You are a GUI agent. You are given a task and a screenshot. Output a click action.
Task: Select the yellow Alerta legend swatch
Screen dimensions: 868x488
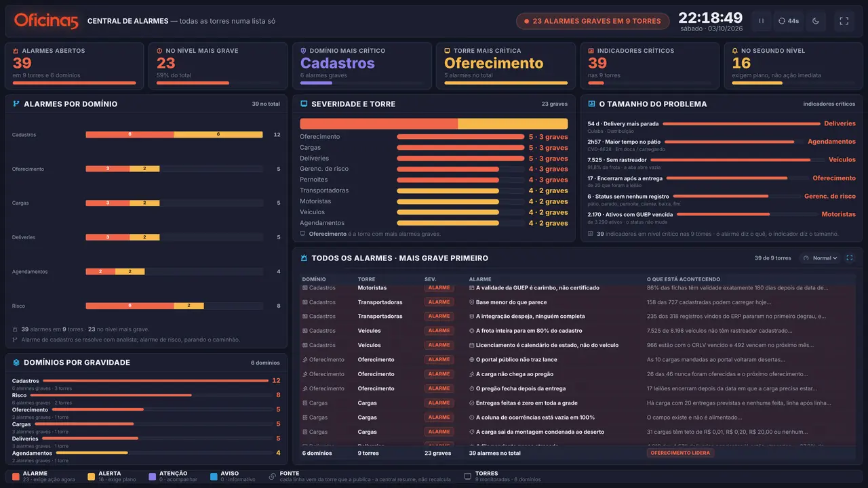[x=92, y=476]
